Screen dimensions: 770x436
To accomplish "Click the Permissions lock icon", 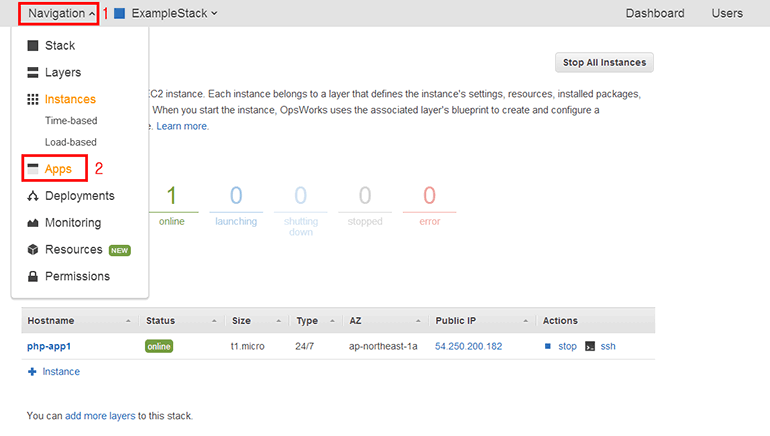I will 33,277.
